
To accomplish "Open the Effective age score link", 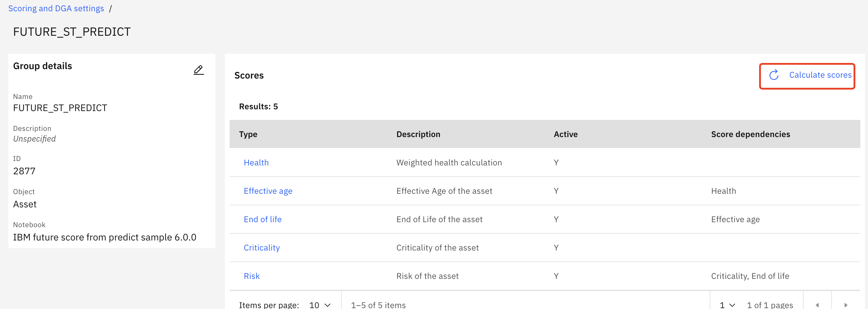I will 268,191.
